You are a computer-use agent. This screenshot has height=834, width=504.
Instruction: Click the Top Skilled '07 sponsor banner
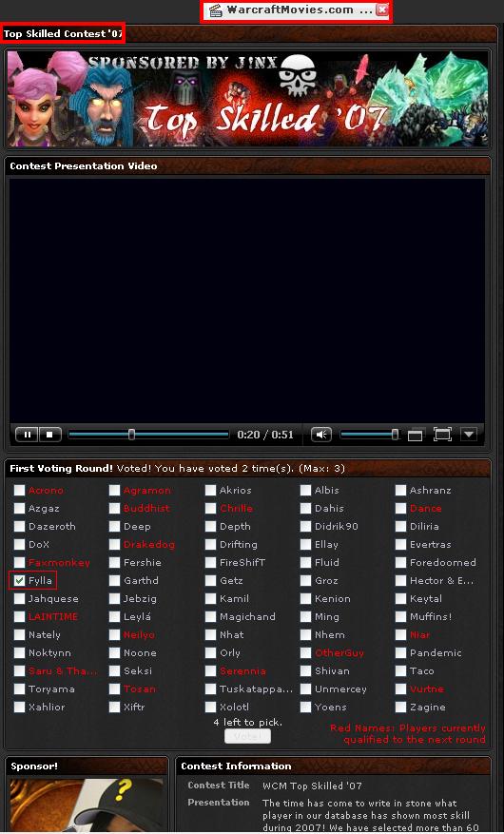click(x=248, y=100)
